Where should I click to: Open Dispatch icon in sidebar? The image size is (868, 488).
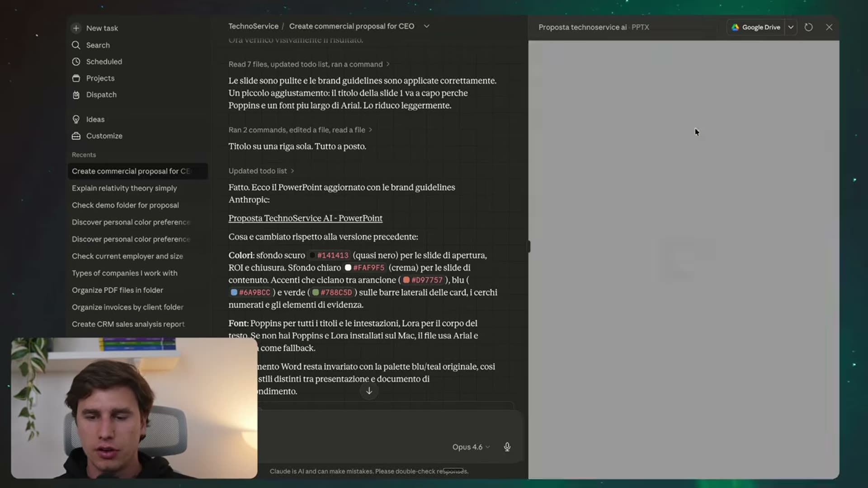[76, 95]
